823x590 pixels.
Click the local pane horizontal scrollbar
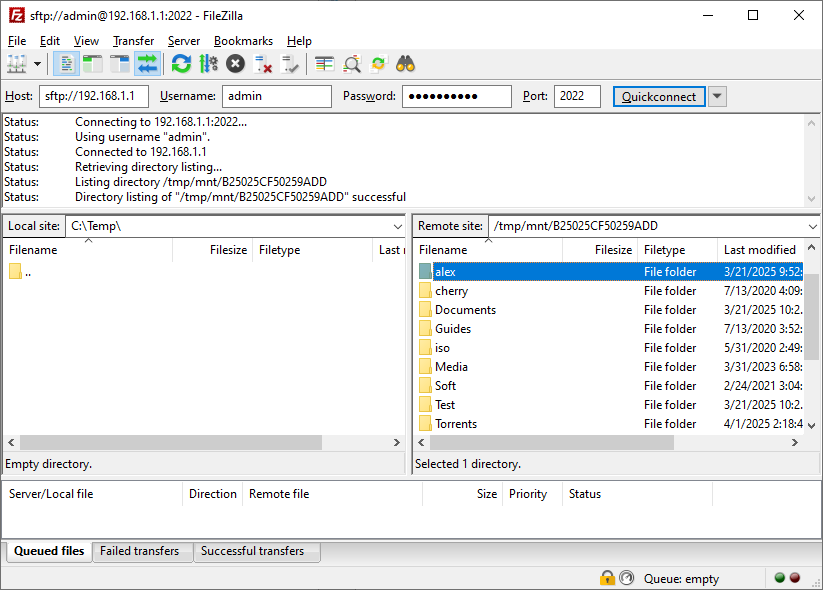(170, 442)
